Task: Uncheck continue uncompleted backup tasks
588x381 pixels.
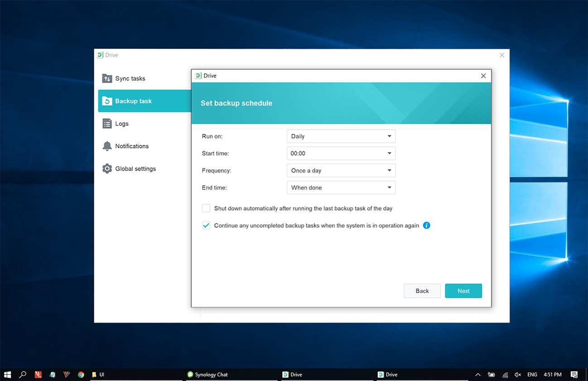Action: click(x=206, y=225)
